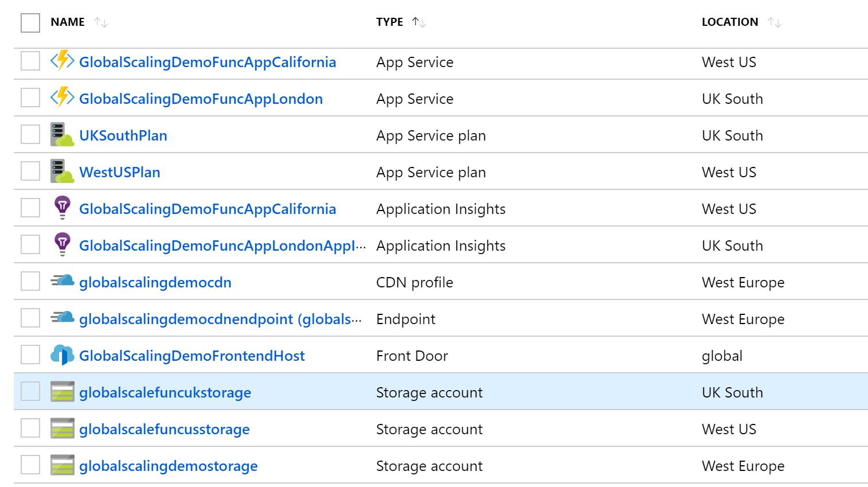Toggle the select-all checkbox in the header
Image resolution: width=868 pixels, height=487 pixels.
click(x=30, y=23)
